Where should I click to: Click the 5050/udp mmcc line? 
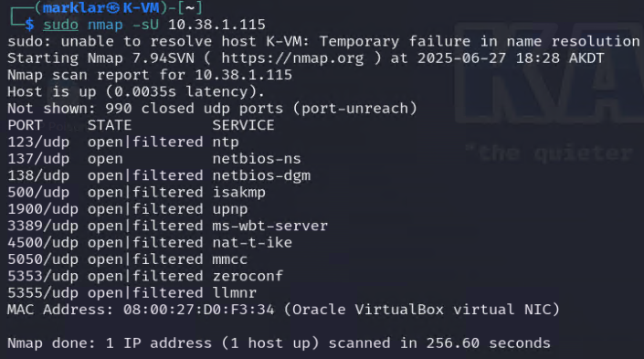point(127,259)
